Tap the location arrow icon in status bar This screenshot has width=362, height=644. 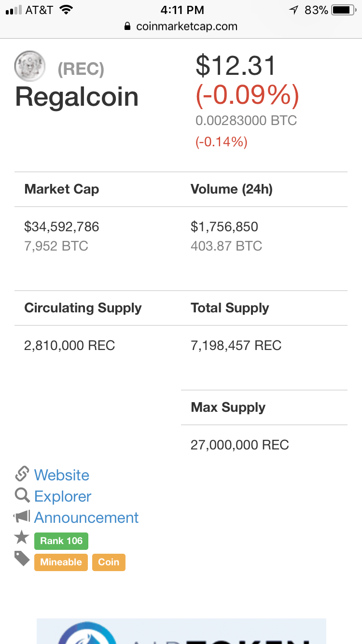tap(293, 10)
